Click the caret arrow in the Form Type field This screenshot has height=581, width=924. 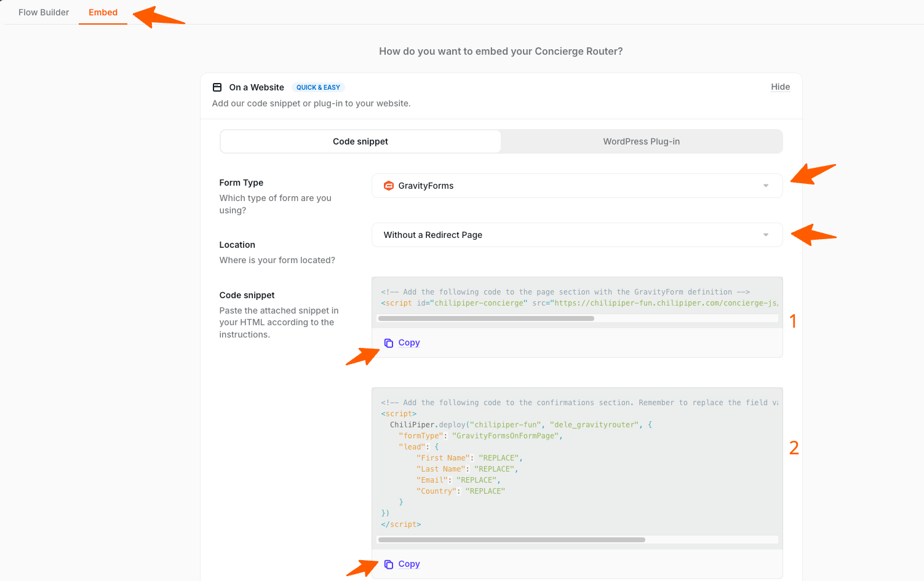coord(765,186)
